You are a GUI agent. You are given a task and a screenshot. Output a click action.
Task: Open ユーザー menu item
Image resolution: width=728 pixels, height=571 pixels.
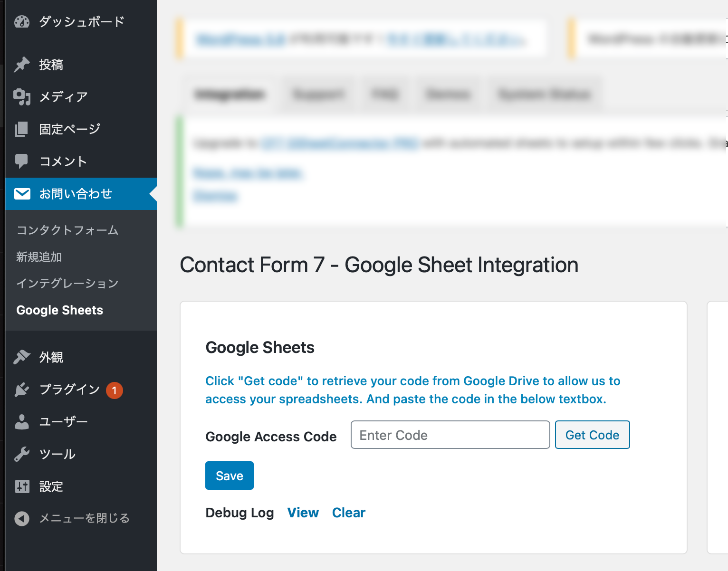coord(81,422)
